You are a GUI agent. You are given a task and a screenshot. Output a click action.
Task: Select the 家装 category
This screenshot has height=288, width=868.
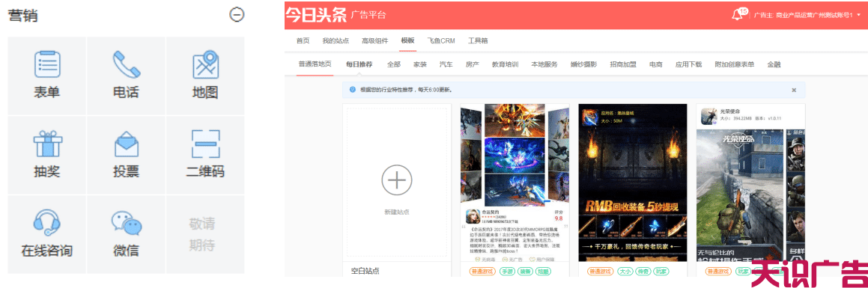point(420,64)
